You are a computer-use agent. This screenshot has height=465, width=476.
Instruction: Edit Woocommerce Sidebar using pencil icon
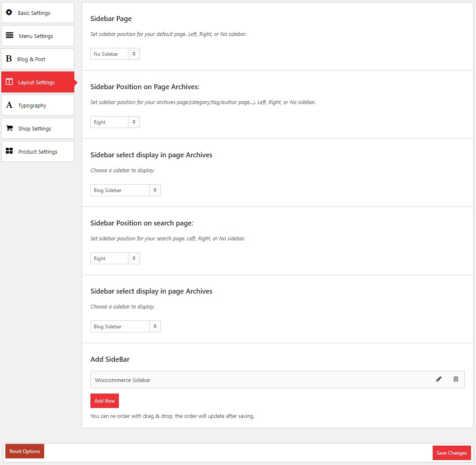439,379
